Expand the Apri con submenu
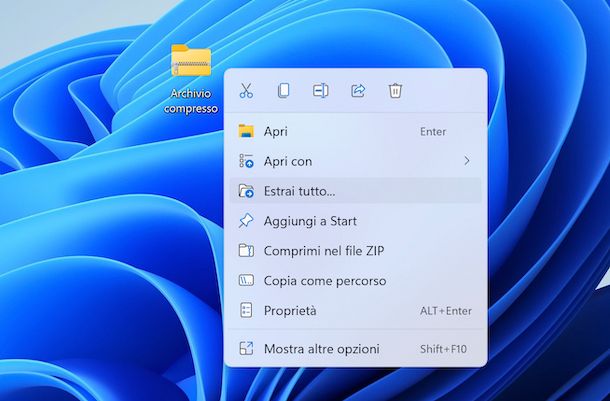The height and width of the screenshot is (401, 610). 356,161
